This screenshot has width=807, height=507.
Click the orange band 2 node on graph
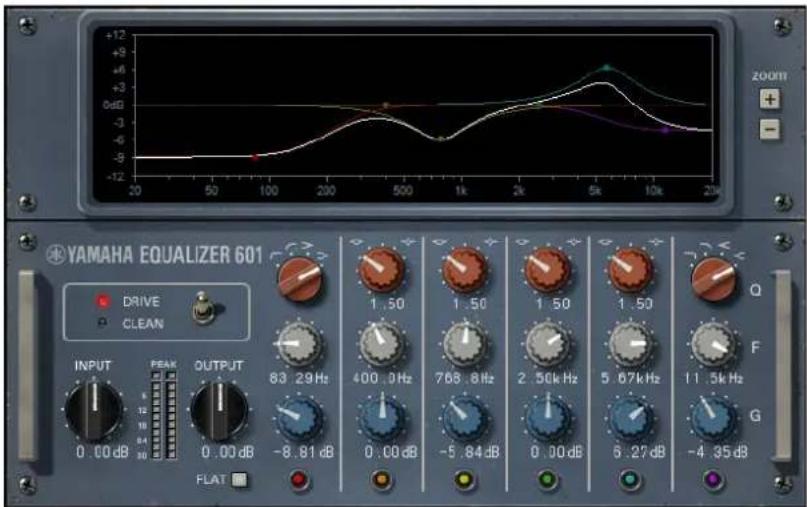(385, 106)
